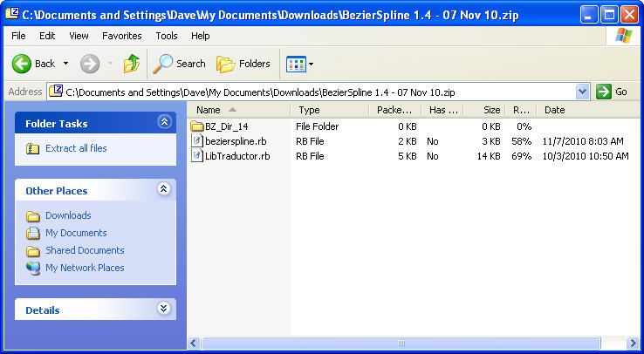Screen dimensions: 644x354
Task: Click the Shared Documents folder icon
Action: click(x=33, y=251)
